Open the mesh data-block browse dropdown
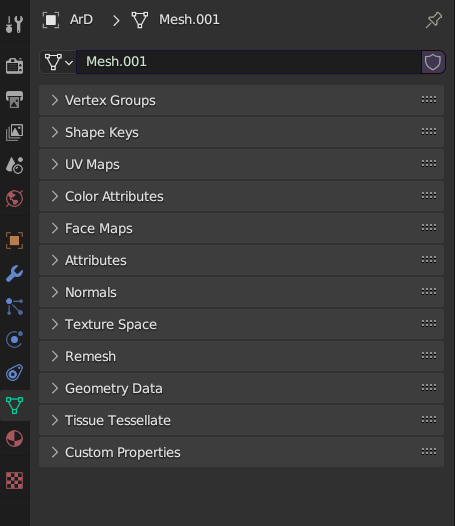Viewport: 455px width, 526px height. point(58,62)
